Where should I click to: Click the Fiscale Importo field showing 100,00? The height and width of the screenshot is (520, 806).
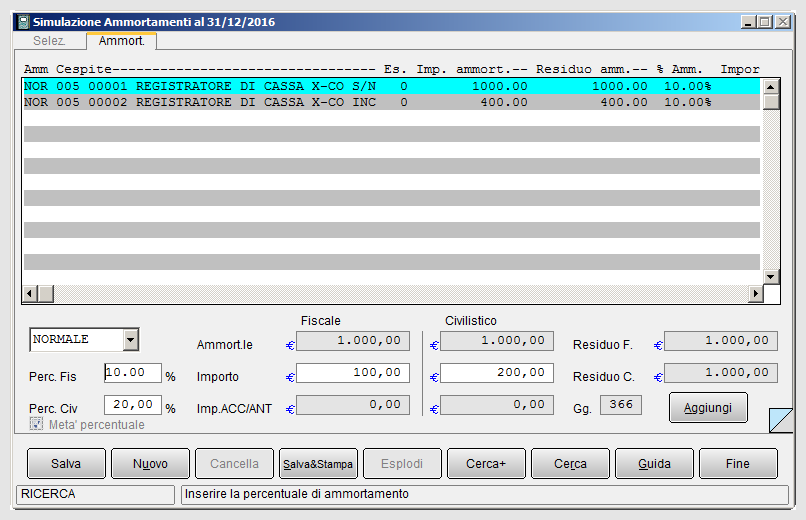pos(353,373)
